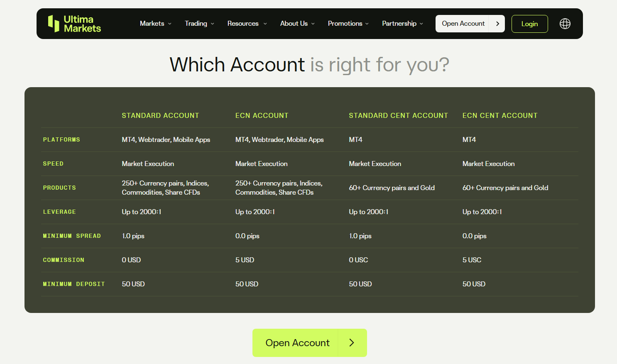Click the Which Account is right heading

pos(309,65)
